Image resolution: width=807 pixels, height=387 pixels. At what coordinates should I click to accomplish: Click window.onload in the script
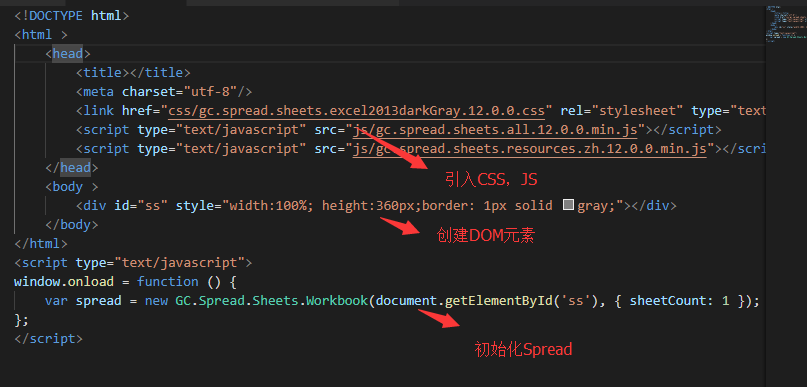[64, 282]
